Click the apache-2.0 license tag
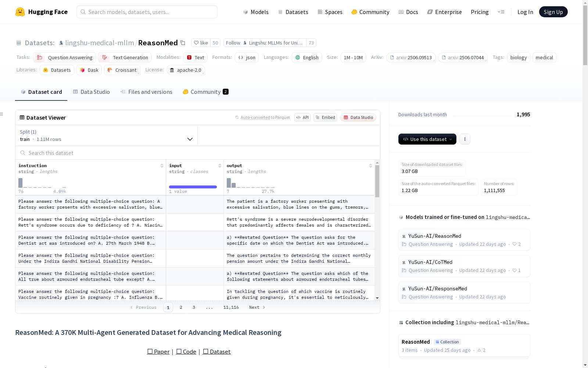588x368 pixels. click(x=186, y=70)
